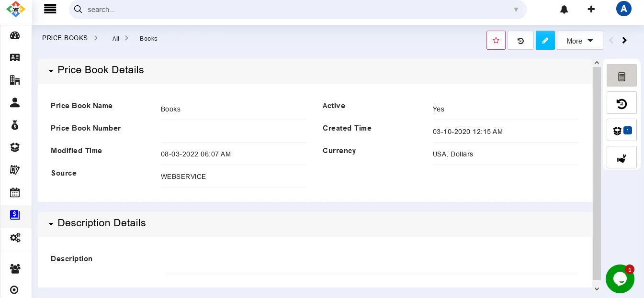Collapse the Price Book Details section
This screenshot has height=298, width=644.
tap(51, 71)
